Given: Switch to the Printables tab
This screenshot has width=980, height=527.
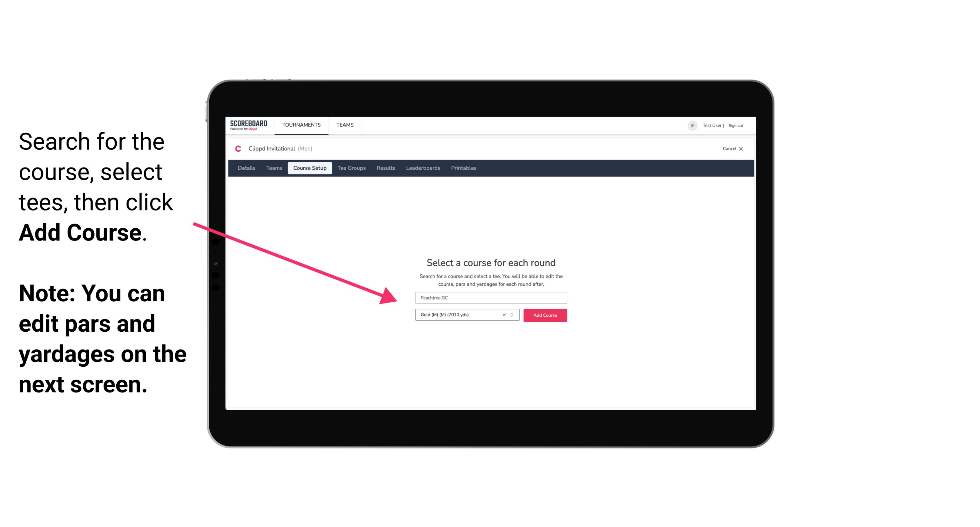Looking at the screenshot, I should (x=464, y=168).
